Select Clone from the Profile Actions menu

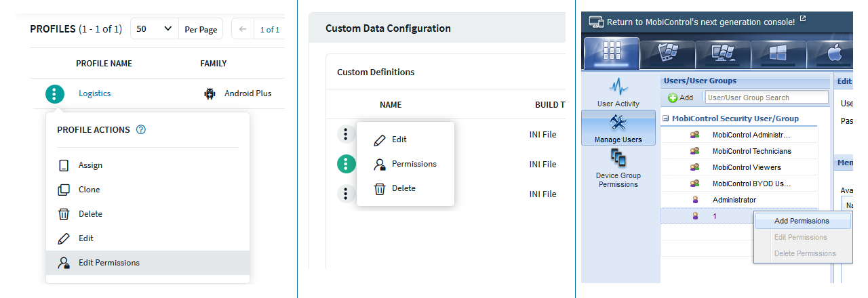point(89,190)
